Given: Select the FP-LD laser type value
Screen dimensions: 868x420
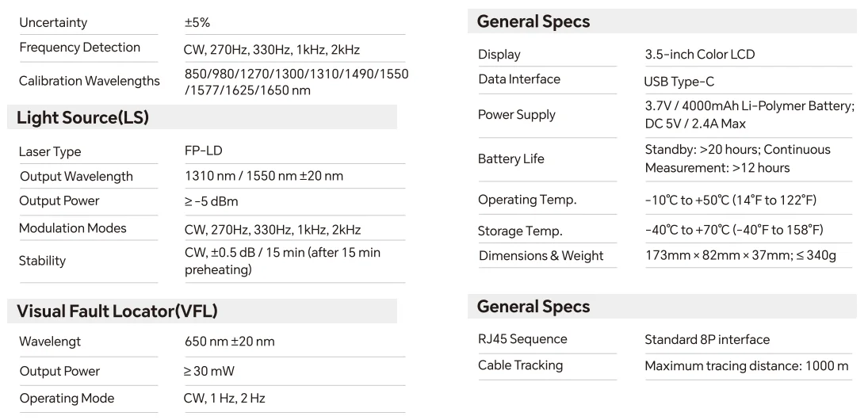Looking at the screenshot, I should click(x=203, y=151).
